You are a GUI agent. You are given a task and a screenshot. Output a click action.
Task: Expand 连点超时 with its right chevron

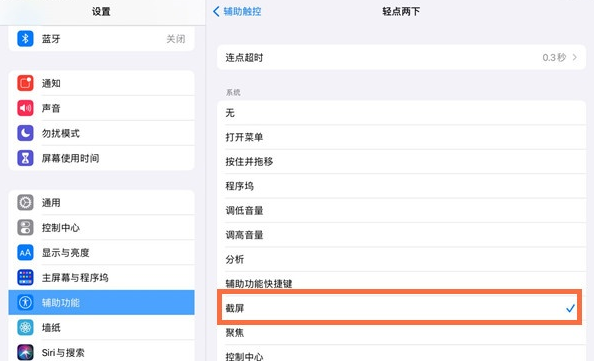click(575, 57)
